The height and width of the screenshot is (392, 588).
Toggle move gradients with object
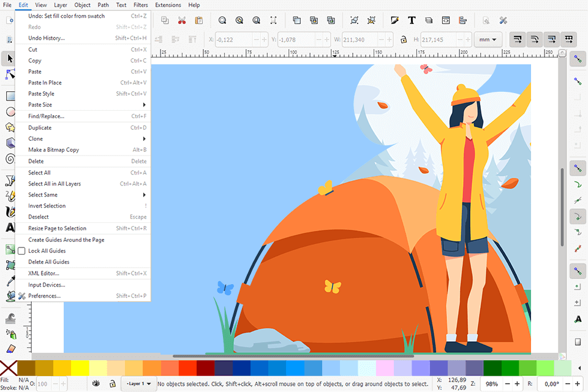click(x=552, y=39)
